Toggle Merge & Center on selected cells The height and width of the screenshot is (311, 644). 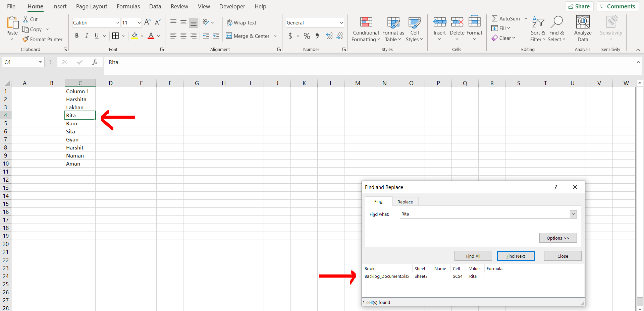pos(248,36)
